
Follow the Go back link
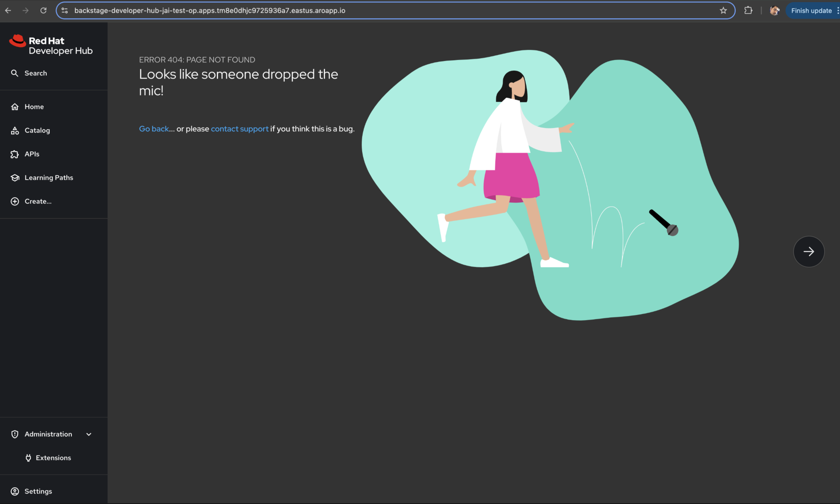tap(154, 129)
